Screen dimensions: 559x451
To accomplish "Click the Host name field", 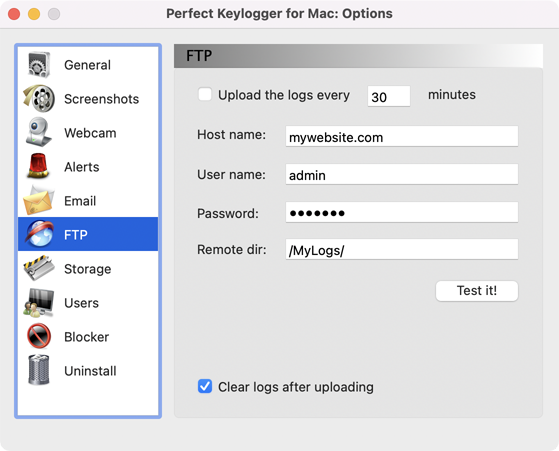I will click(x=401, y=136).
